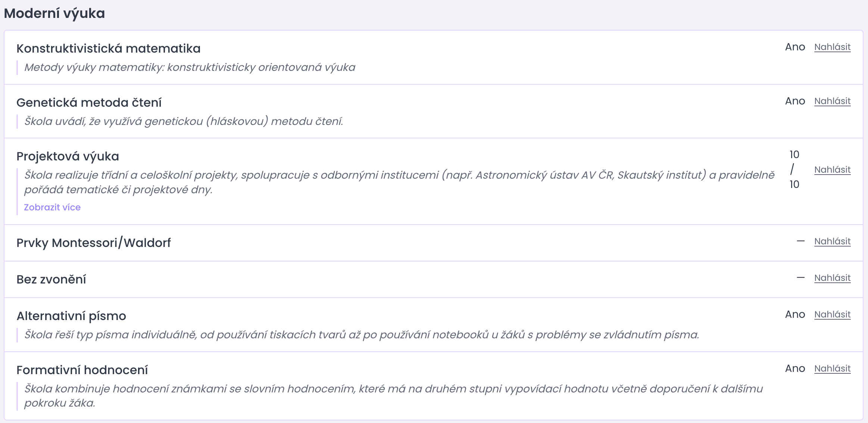Click Nahlásit for Formativní hodnocení
The width and height of the screenshot is (868, 423).
click(x=832, y=369)
